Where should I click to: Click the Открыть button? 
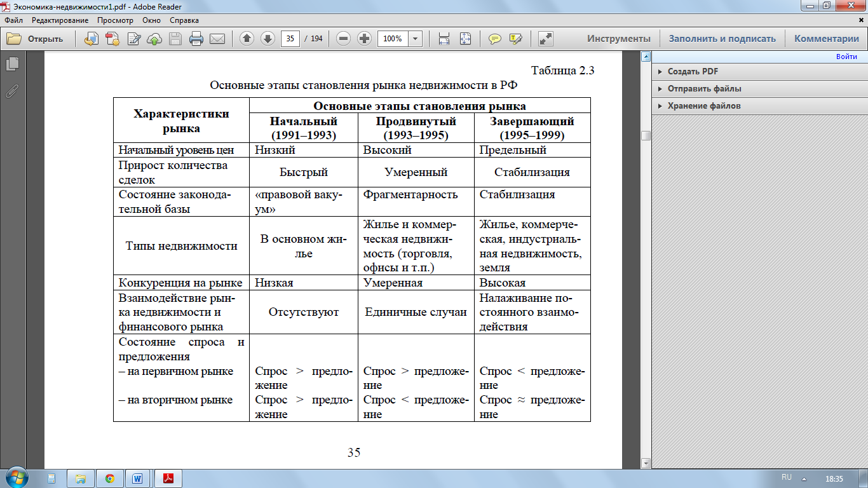click(36, 39)
